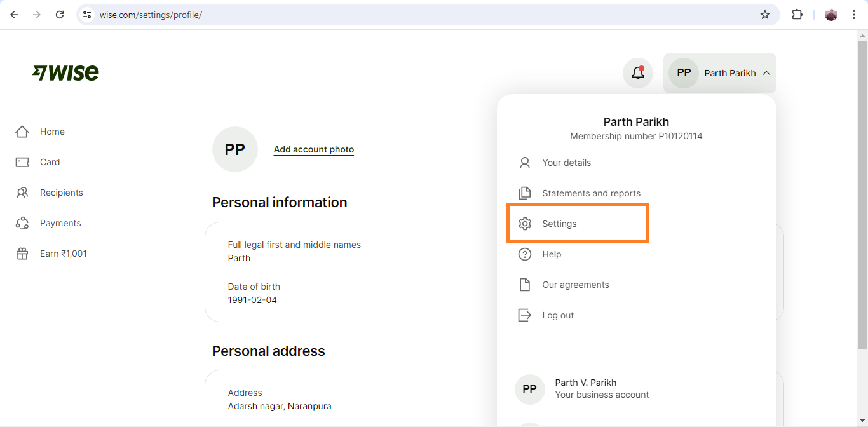
Task: Reload the page
Action: click(x=60, y=15)
